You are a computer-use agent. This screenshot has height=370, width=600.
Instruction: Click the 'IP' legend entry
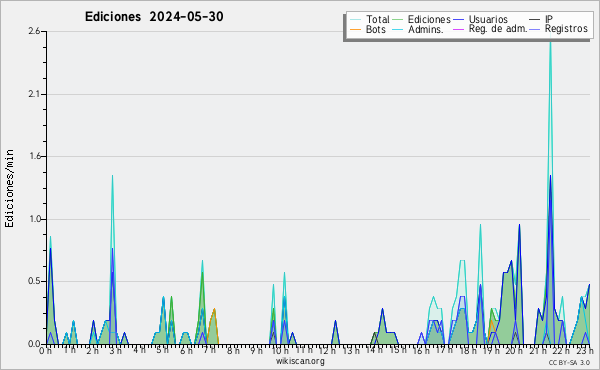tap(549, 19)
